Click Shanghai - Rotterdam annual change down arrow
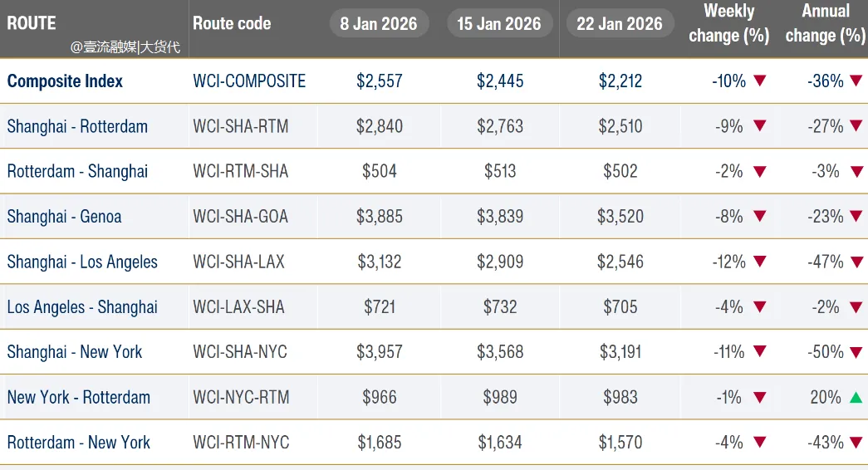868x470 pixels. [x=856, y=126]
